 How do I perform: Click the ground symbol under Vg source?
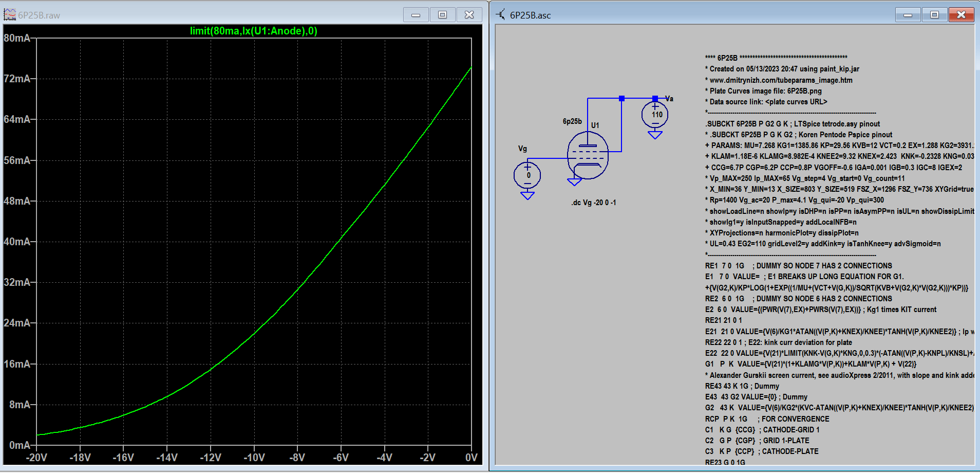point(527,195)
